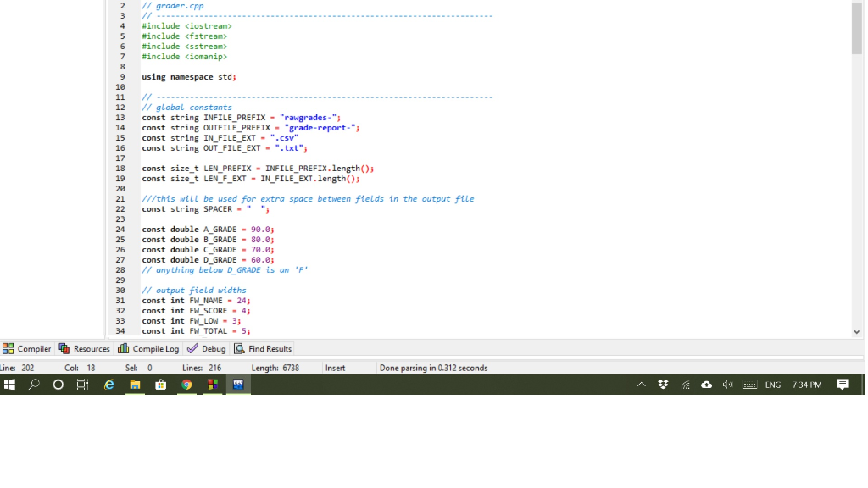Click the FW_NAME value 24
The width and height of the screenshot is (868, 488).
(x=242, y=301)
